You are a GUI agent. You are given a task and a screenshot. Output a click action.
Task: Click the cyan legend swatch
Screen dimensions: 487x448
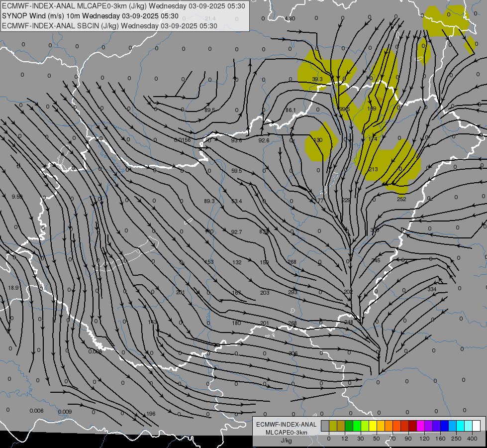pyautogui.click(x=460, y=426)
